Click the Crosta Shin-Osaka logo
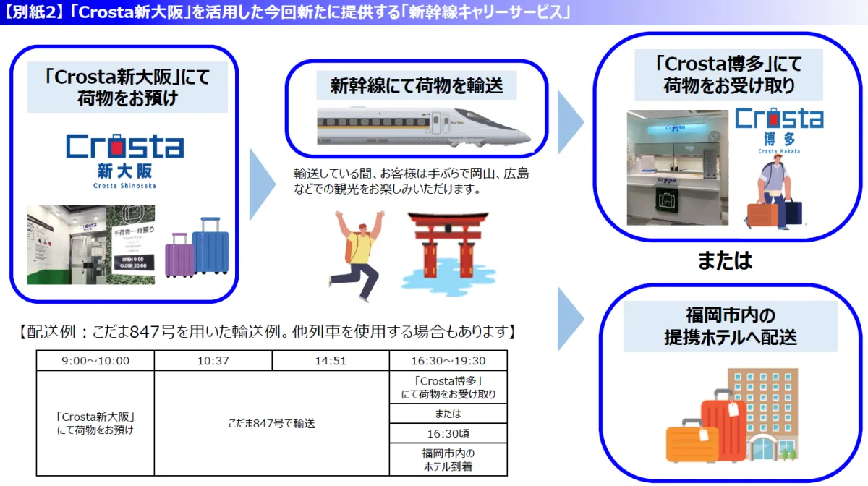The height and width of the screenshot is (486, 868). point(124,158)
